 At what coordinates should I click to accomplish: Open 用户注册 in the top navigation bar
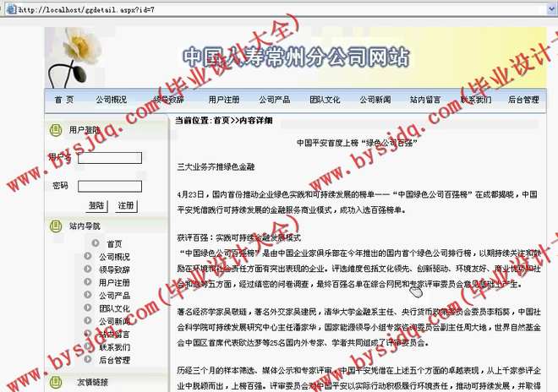pyautogui.click(x=223, y=100)
